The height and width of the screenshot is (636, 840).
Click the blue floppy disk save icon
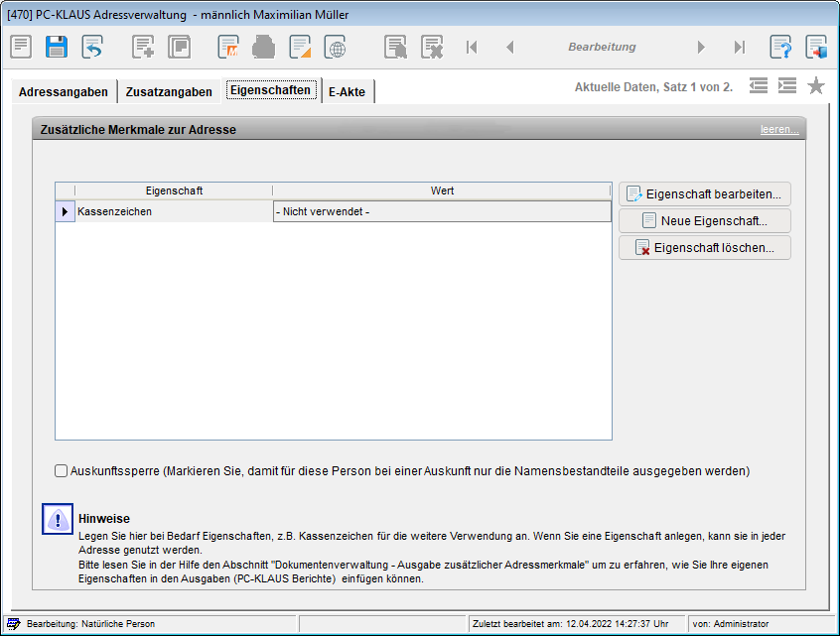pyautogui.click(x=57, y=47)
